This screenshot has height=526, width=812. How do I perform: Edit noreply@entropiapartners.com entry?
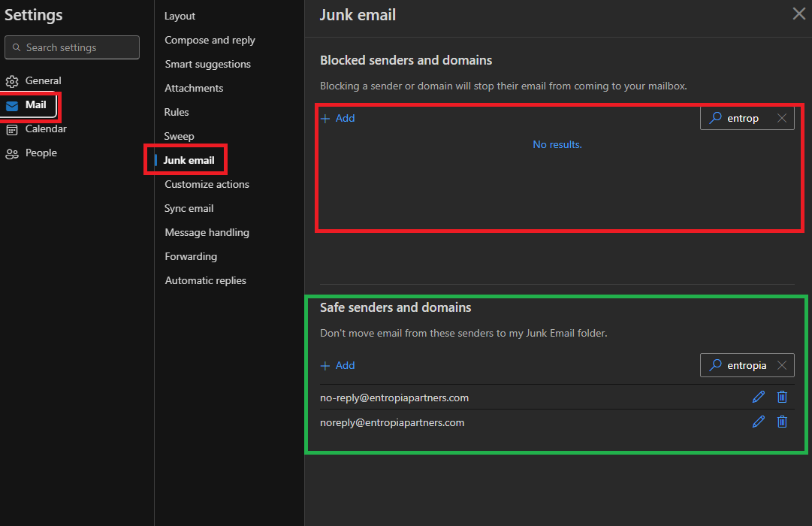[759, 422]
